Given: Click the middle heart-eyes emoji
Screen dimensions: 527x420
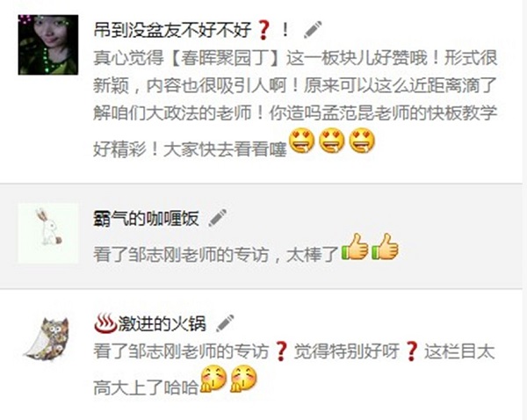Looking at the screenshot, I should point(332,141).
